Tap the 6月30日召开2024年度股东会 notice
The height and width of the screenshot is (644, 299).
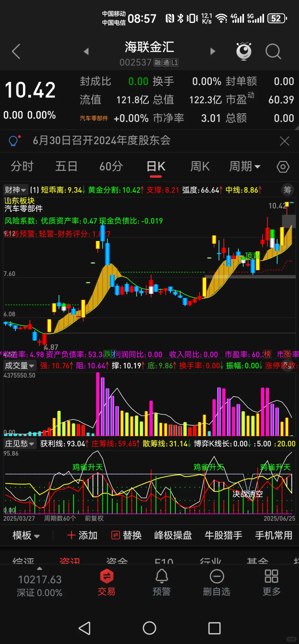102,140
